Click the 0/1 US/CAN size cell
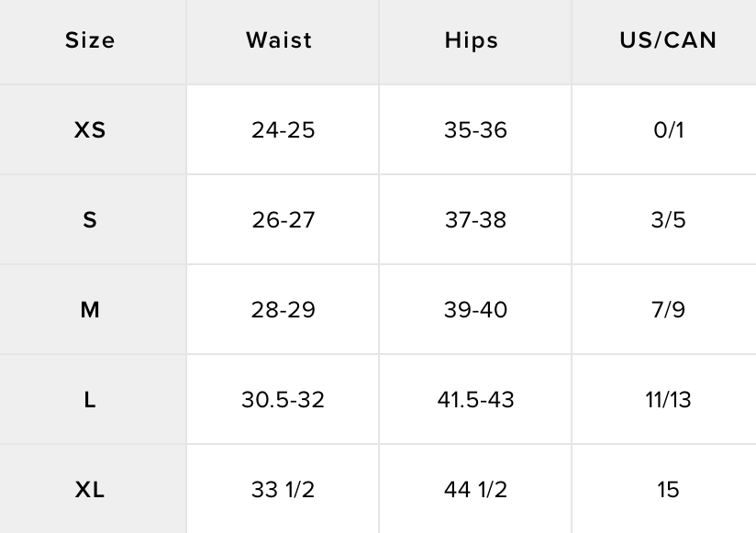The height and width of the screenshot is (533, 756). (668, 130)
